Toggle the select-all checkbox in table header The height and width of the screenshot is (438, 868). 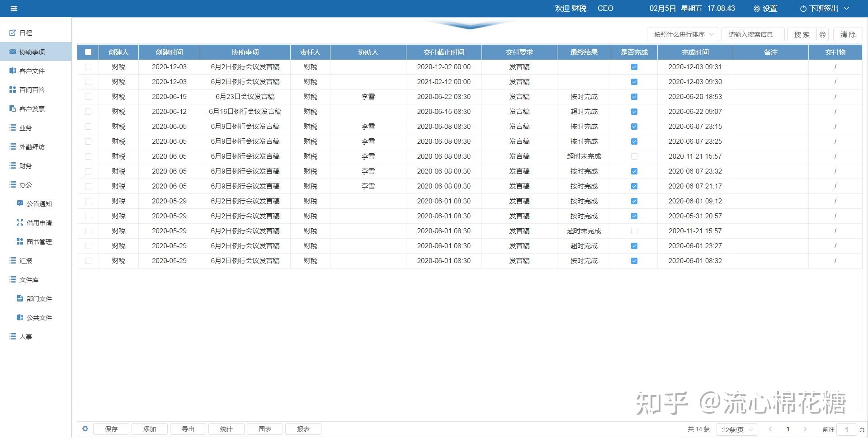point(88,52)
